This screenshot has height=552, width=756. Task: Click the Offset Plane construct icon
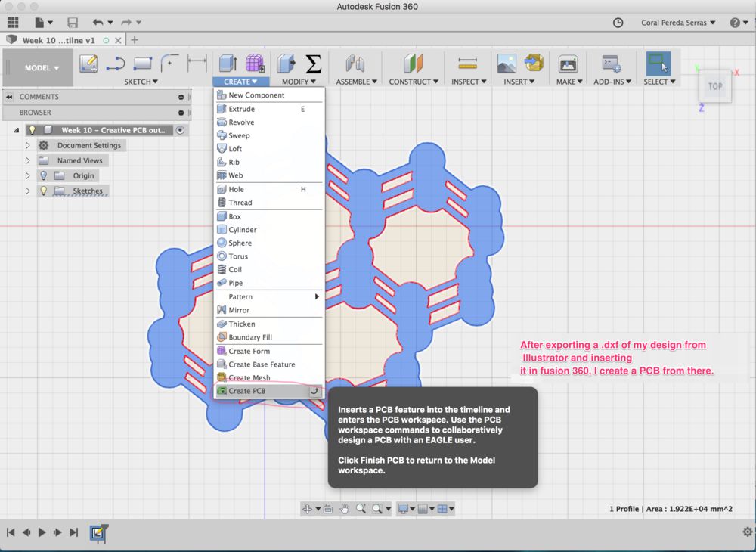pos(414,64)
